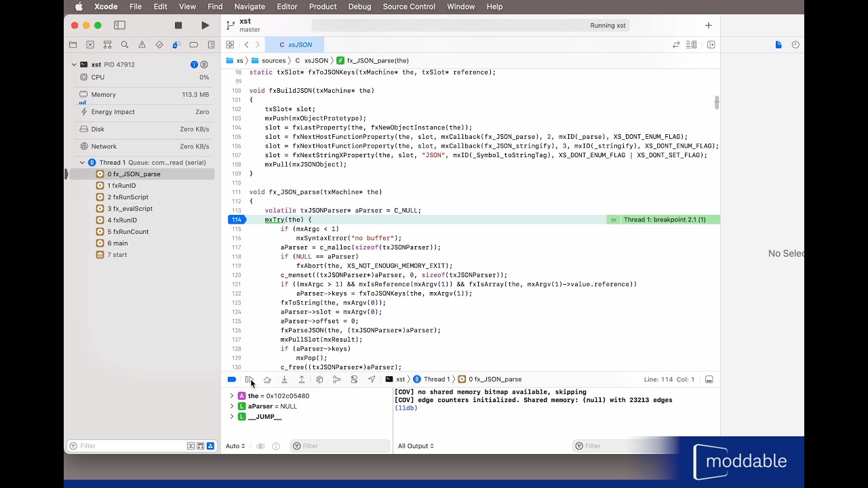Toggle the navigator sidebar visibility

[119, 25]
